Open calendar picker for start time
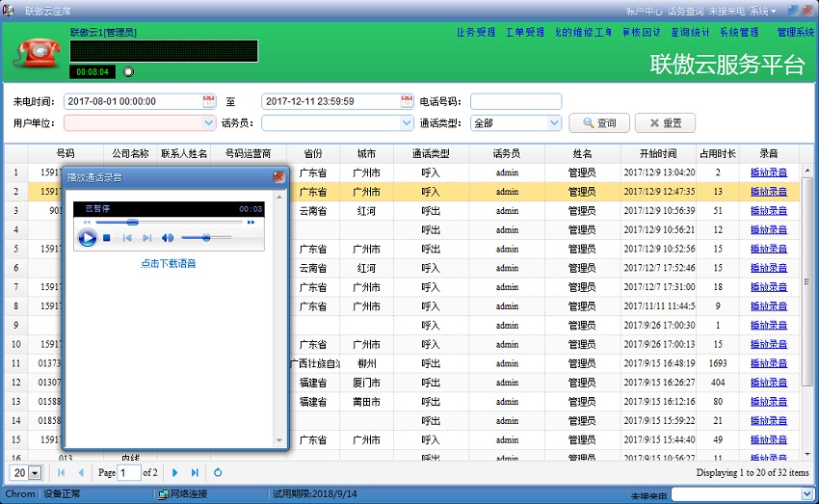819x504 pixels. 209,101
